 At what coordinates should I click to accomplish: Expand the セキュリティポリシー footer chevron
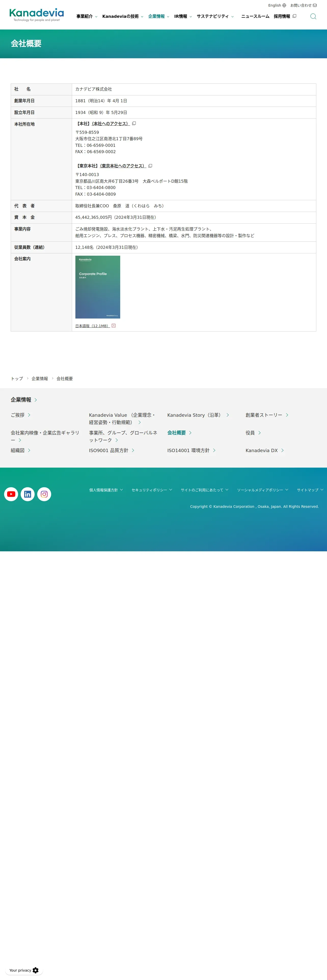[171, 490]
